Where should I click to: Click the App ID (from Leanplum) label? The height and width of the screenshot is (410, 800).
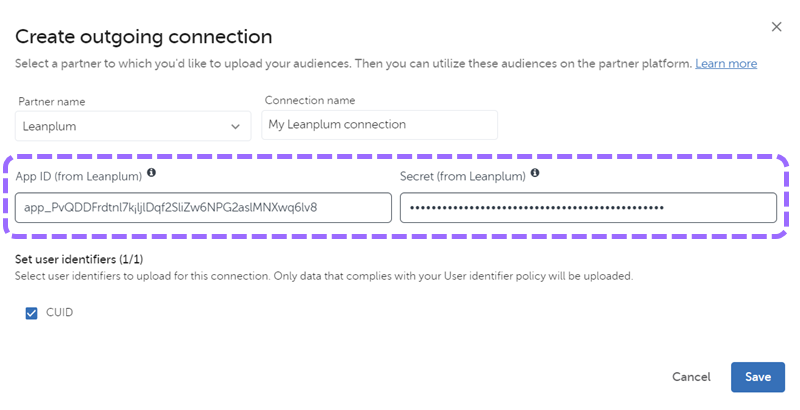79,174
